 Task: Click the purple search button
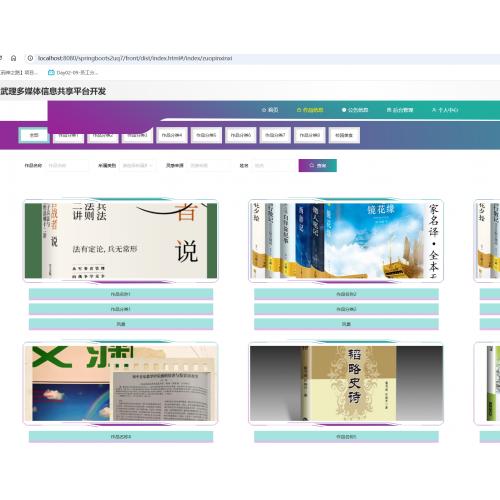318,165
